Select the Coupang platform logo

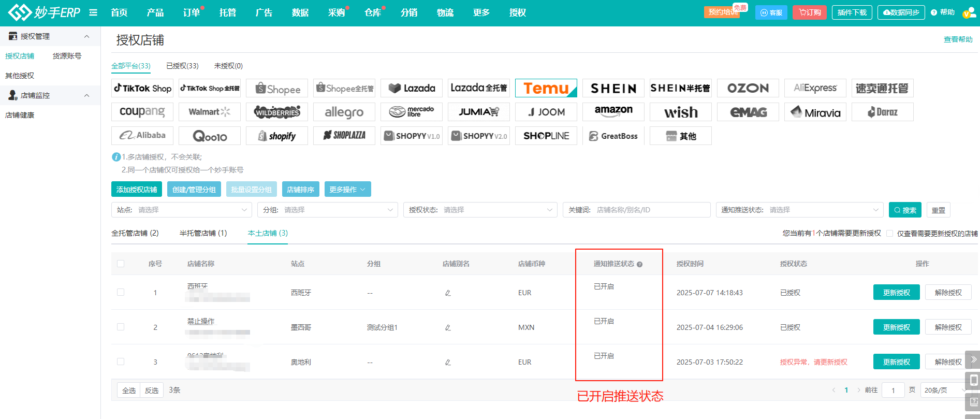click(x=142, y=112)
